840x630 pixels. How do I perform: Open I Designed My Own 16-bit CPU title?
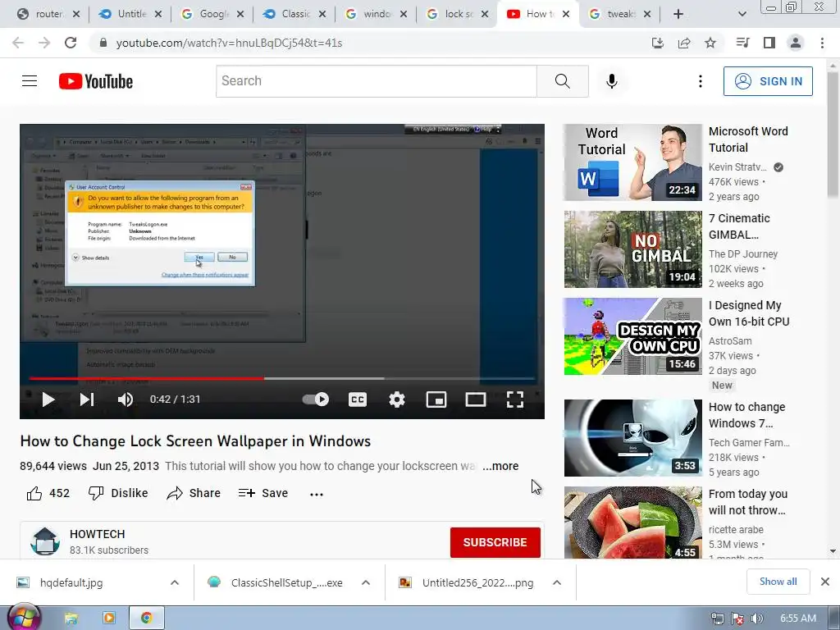(x=749, y=313)
